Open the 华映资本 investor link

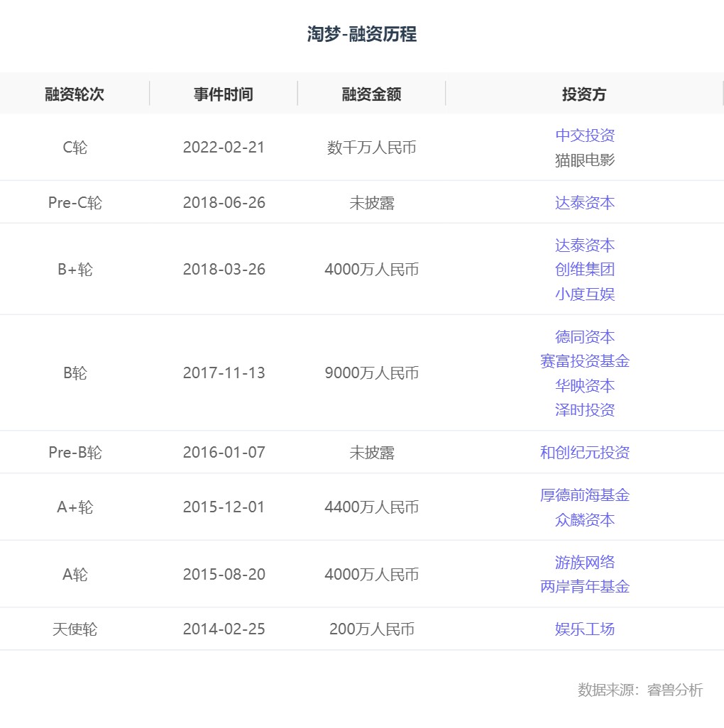tap(585, 385)
